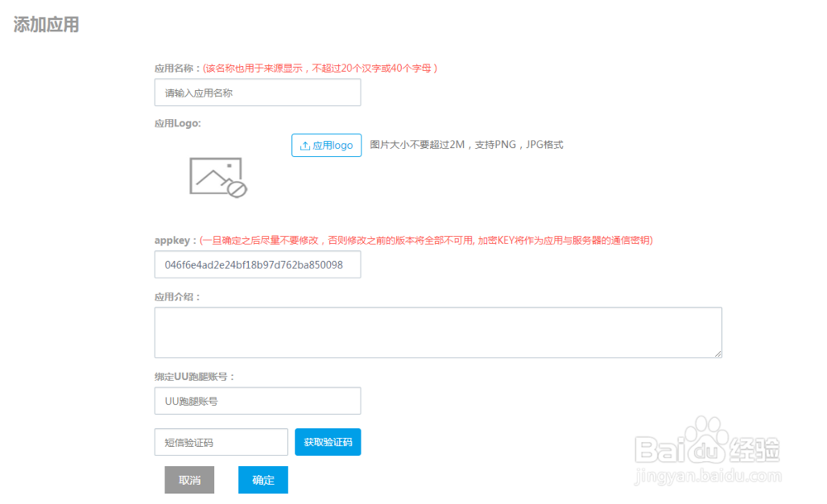Click the red appkey warning text

click(426, 240)
